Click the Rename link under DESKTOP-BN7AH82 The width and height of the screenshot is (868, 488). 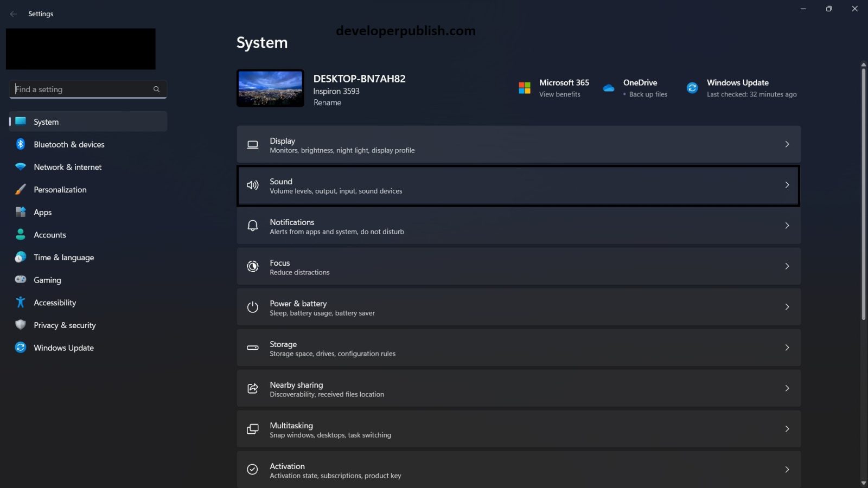point(327,102)
